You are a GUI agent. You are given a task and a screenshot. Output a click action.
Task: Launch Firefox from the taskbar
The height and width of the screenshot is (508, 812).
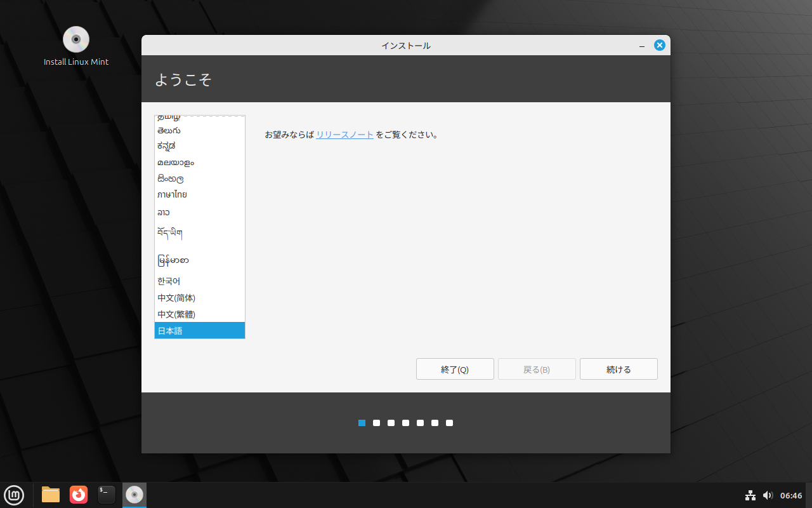(x=78, y=495)
